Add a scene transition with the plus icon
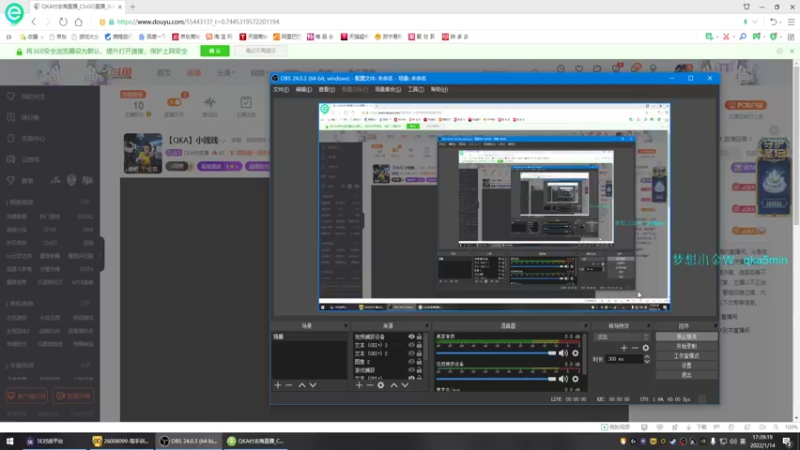The width and height of the screenshot is (800, 450). click(623, 348)
